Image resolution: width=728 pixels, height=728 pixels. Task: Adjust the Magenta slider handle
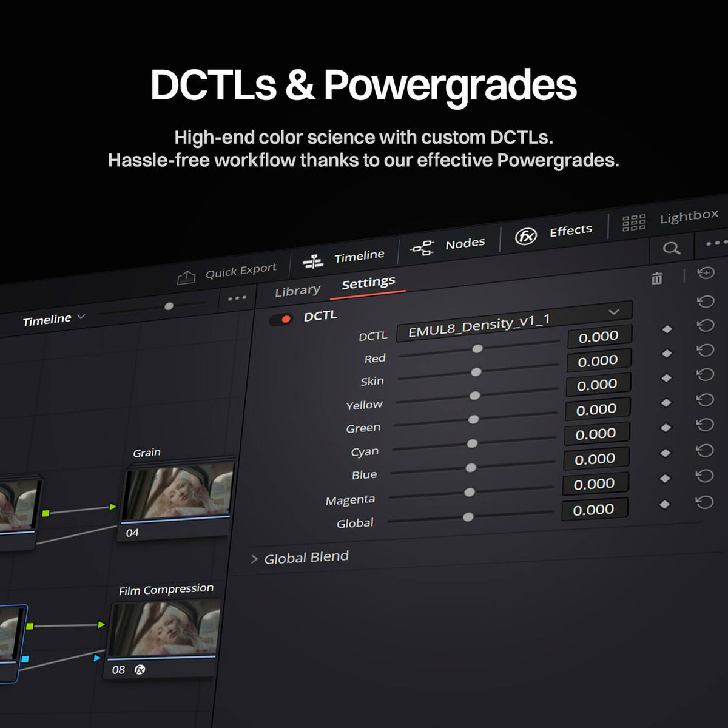coord(470,492)
